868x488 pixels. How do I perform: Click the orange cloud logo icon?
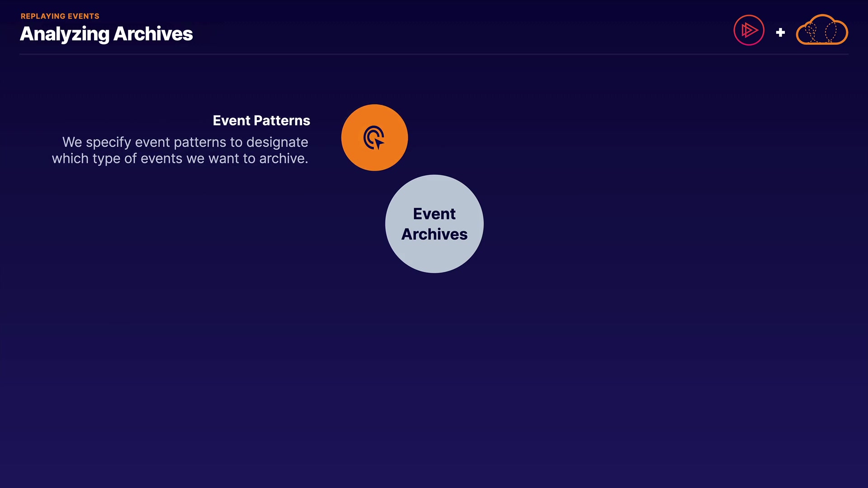click(x=821, y=30)
